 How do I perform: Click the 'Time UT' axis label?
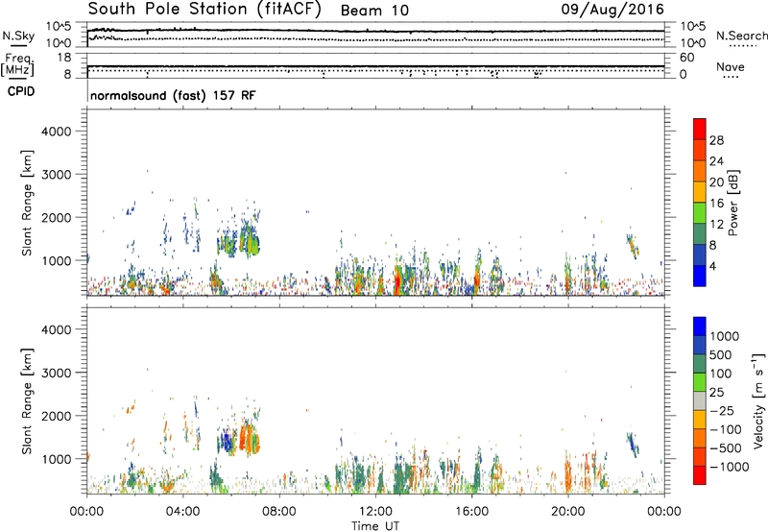(375, 526)
